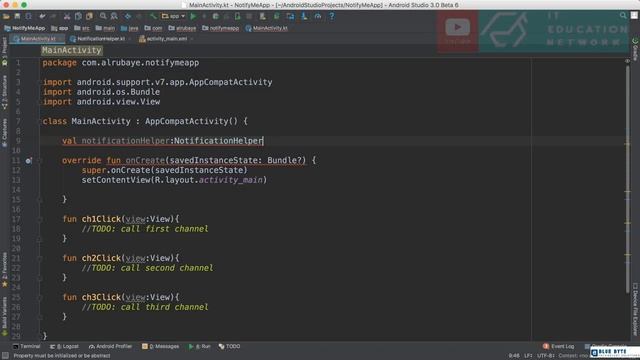Viewport: 640px width, 360px height.
Task: Toggle tool window bars via bottom-left icon
Action: [5, 356]
